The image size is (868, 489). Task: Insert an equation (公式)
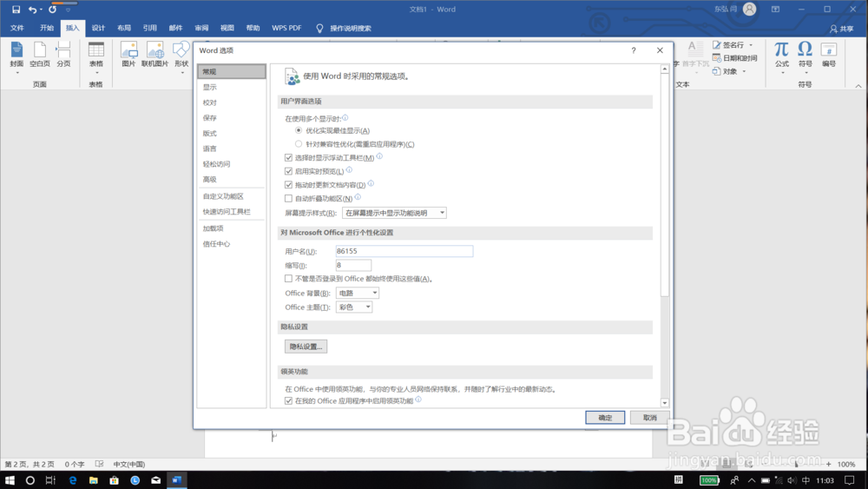click(x=782, y=57)
